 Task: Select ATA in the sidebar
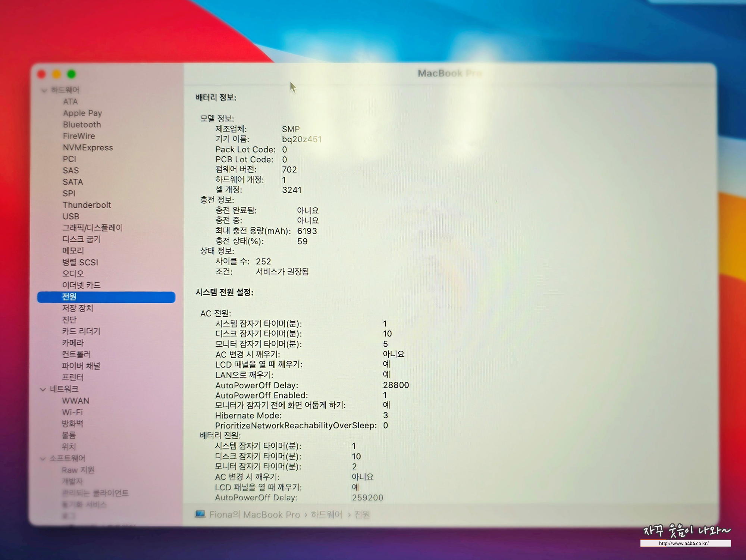point(70,101)
